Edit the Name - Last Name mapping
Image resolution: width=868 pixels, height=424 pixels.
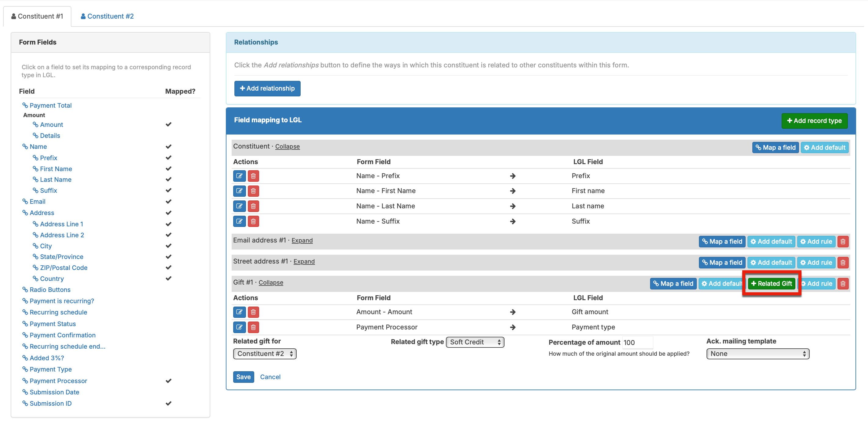[239, 206]
